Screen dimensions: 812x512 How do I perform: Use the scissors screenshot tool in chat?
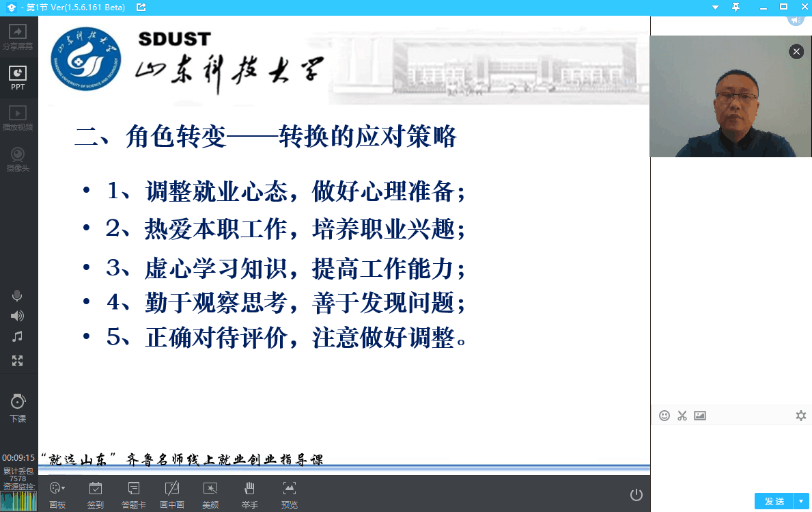click(x=682, y=415)
